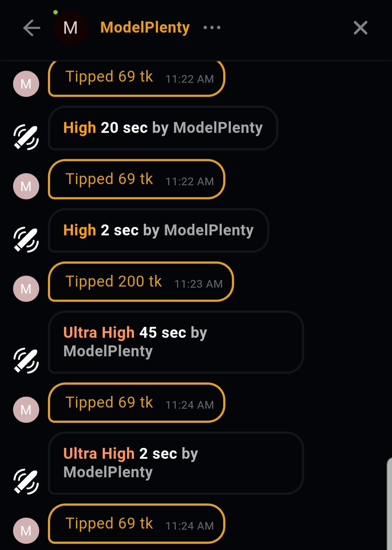Close the chat with X icon
Viewport: 392px width, 550px height.
360,28
